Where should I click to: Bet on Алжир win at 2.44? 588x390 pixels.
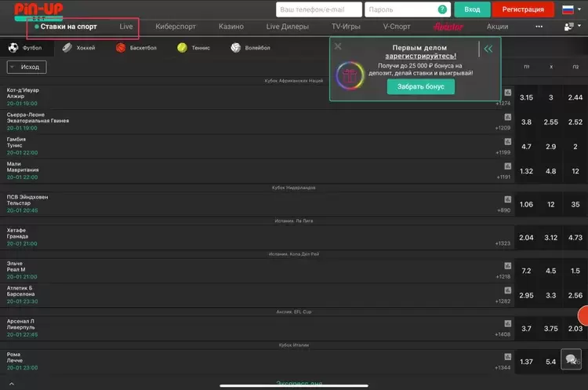[575, 97]
